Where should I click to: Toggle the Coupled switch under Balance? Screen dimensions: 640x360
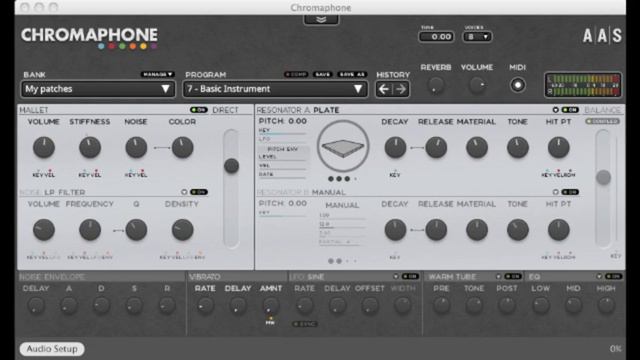point(602,121)
